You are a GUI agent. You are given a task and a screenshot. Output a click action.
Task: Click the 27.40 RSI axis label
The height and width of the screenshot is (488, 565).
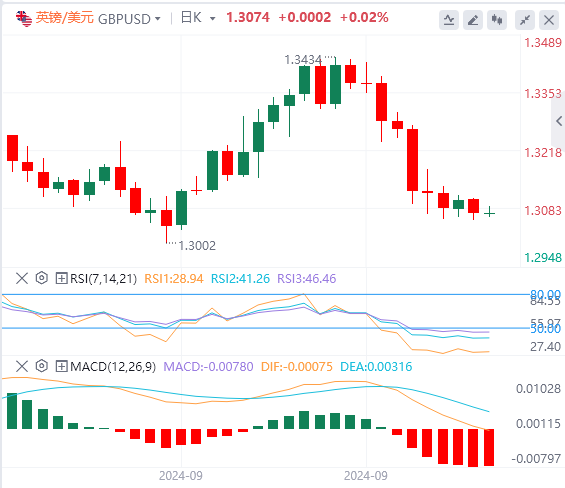point(545,347)
